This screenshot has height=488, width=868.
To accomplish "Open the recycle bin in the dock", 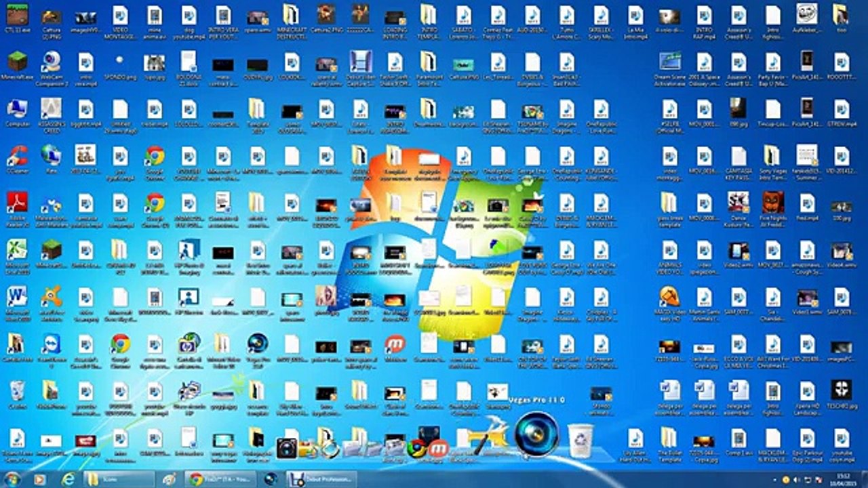I will 580,440.
